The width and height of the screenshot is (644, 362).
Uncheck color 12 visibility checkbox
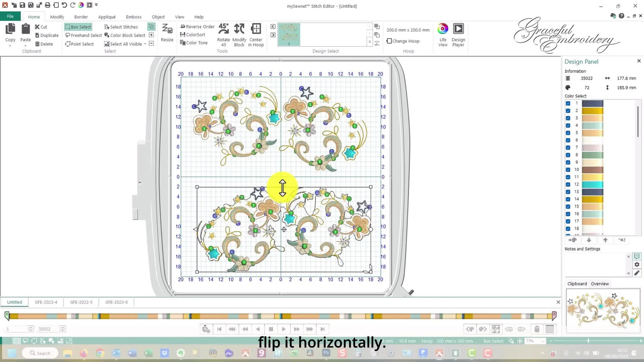[568, 184]
